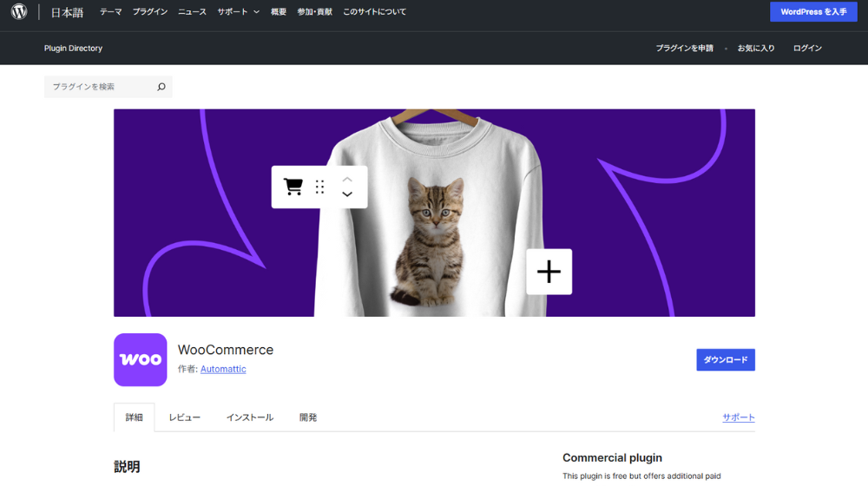This screenshot has height=486, width=868.
Task: Click the ログイン link
Action: [807, 48]
